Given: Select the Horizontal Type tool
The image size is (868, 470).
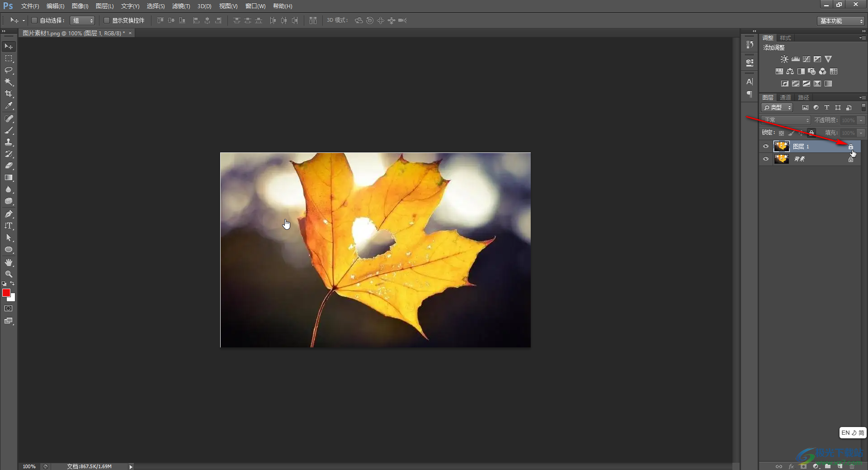Looking at the screenshot, I should point(9,226).
